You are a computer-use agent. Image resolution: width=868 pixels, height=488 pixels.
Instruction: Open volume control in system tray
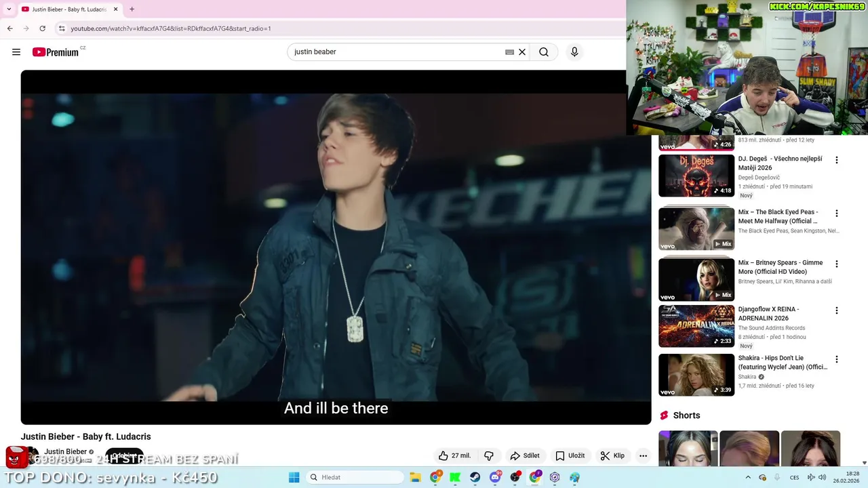point(822,477)
